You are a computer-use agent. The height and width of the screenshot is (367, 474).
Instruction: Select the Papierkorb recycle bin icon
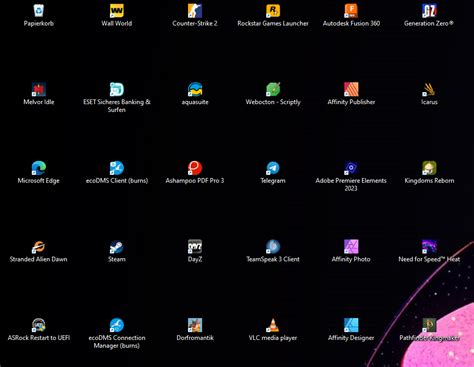[39, 11]
